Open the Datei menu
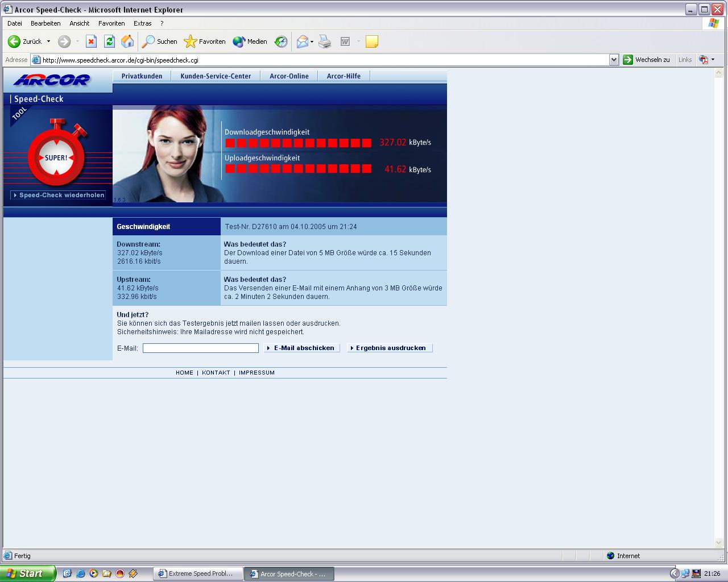728x582 pixels. tap(15, 23)
